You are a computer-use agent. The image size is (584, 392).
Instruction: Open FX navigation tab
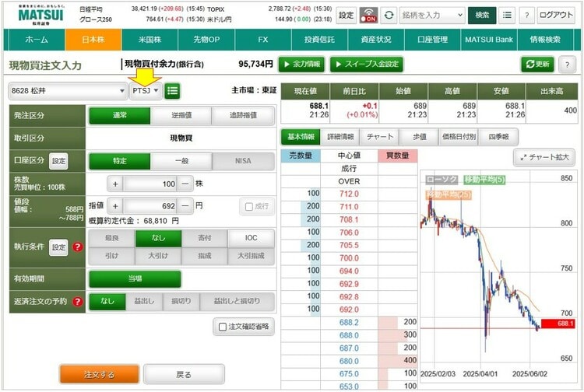(x=263, y=40)
